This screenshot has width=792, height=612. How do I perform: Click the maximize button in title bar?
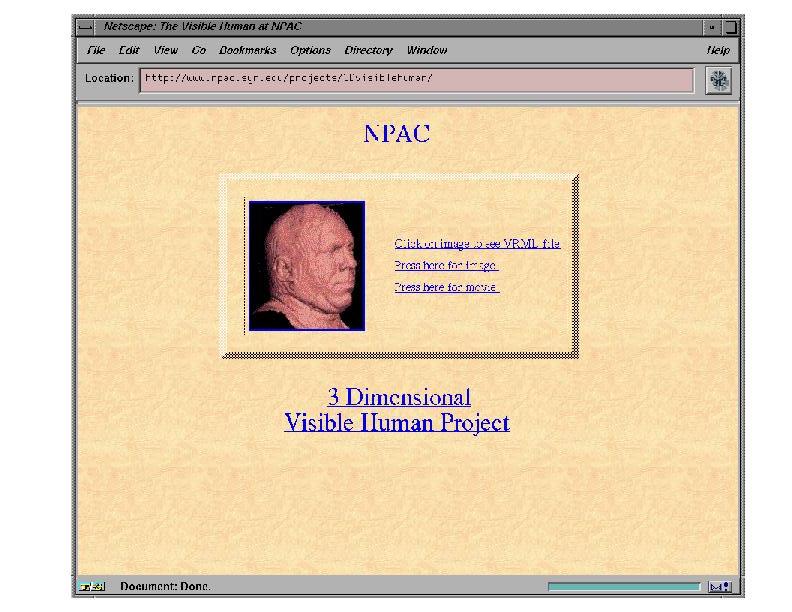coord(730,27)
